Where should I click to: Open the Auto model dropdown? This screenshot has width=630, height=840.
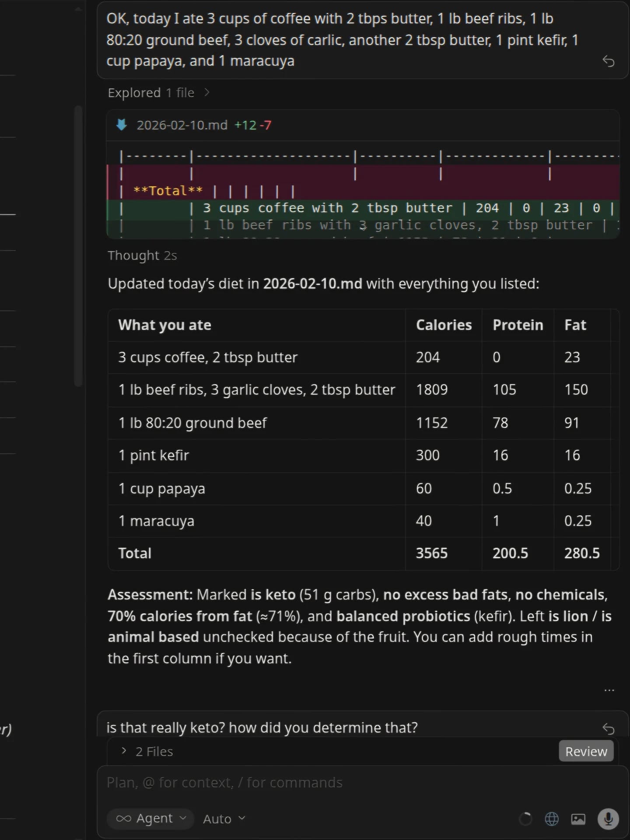pyautogui.click(x=224, y=819)
